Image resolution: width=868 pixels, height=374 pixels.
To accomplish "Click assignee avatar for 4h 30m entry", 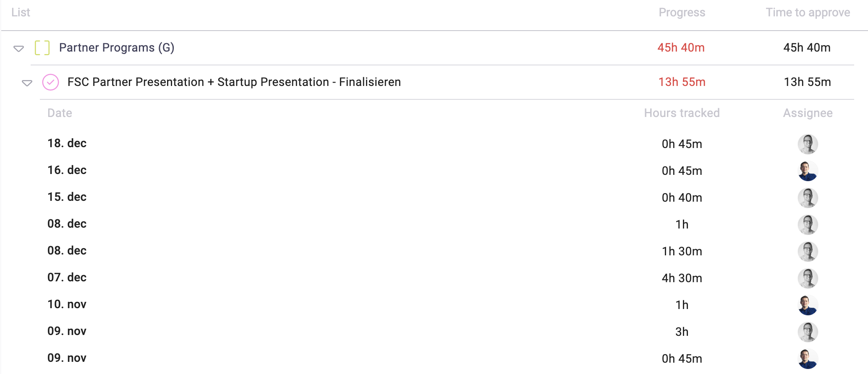I will pyautogui.click(x=807, y=278).
